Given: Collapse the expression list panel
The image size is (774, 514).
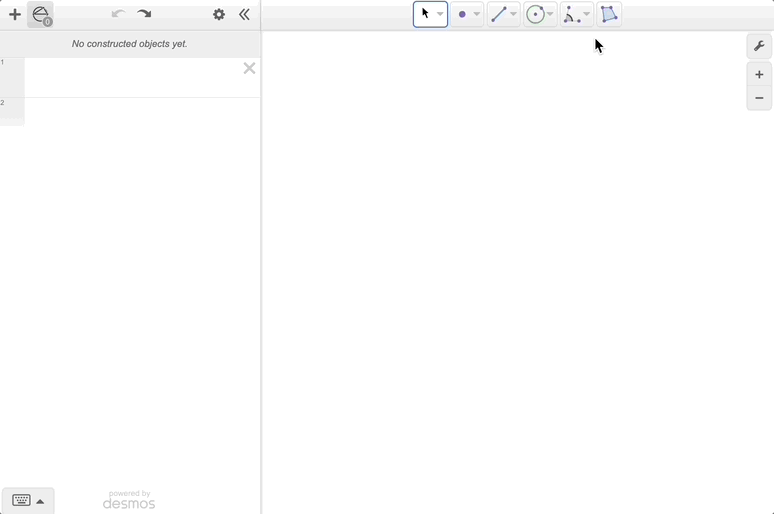Looking at the screenshot, I should (244, 15).
